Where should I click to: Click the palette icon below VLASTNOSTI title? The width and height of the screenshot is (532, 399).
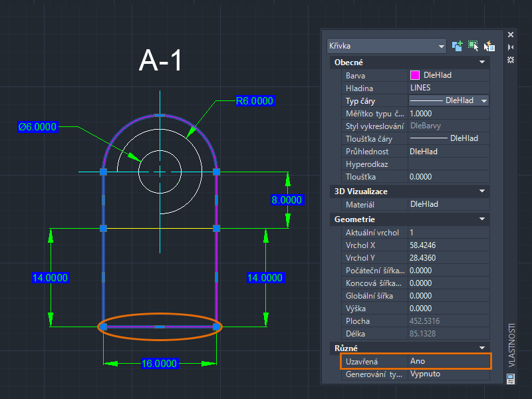pyautogui.click(x=511, y=378)
